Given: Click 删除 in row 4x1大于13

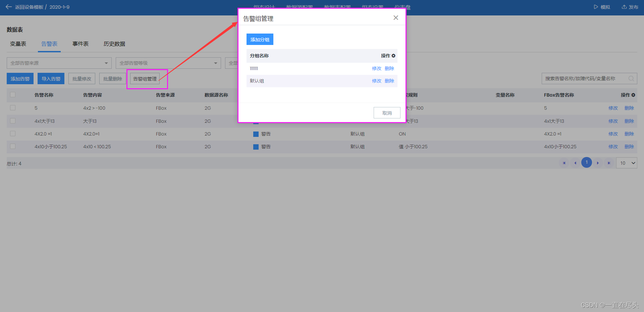Looking at the screenshot, I should [629, 121].
